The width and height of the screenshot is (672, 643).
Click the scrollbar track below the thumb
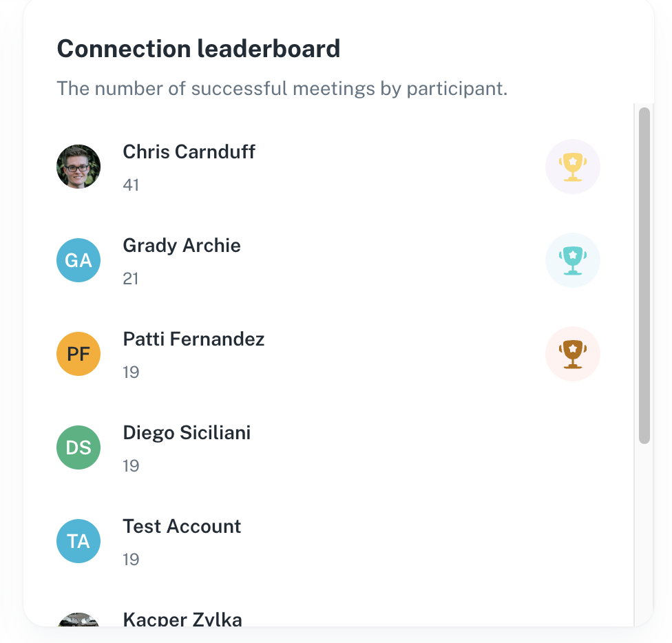click(644, 537)
